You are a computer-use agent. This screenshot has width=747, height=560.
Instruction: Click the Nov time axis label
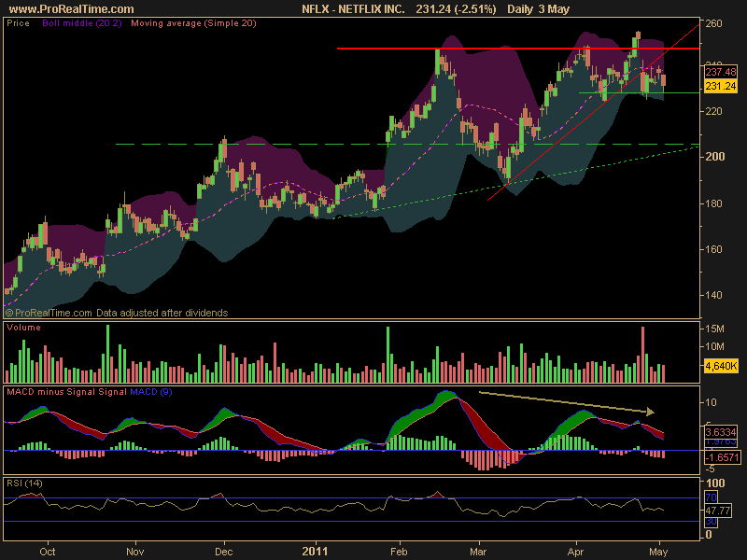pos(134,552)
